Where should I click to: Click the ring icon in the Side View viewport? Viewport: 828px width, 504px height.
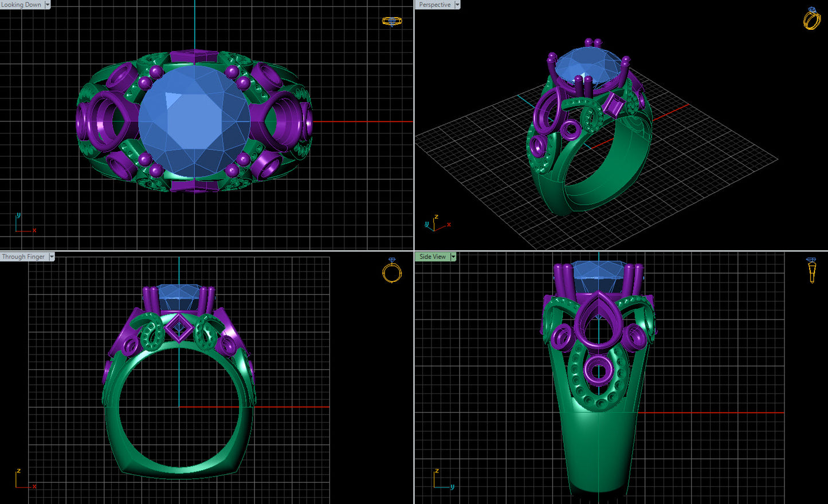click(811, 270)
